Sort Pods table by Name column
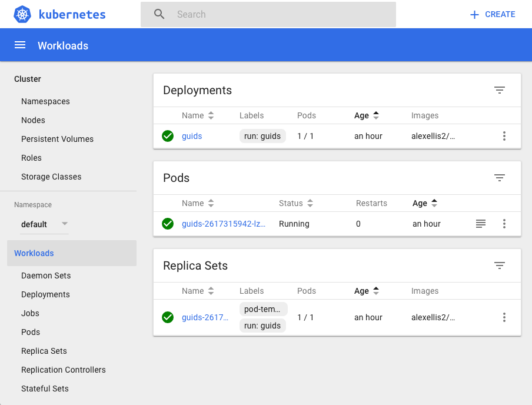Screen dimensions: 532x405 click(x=198, y=203)
